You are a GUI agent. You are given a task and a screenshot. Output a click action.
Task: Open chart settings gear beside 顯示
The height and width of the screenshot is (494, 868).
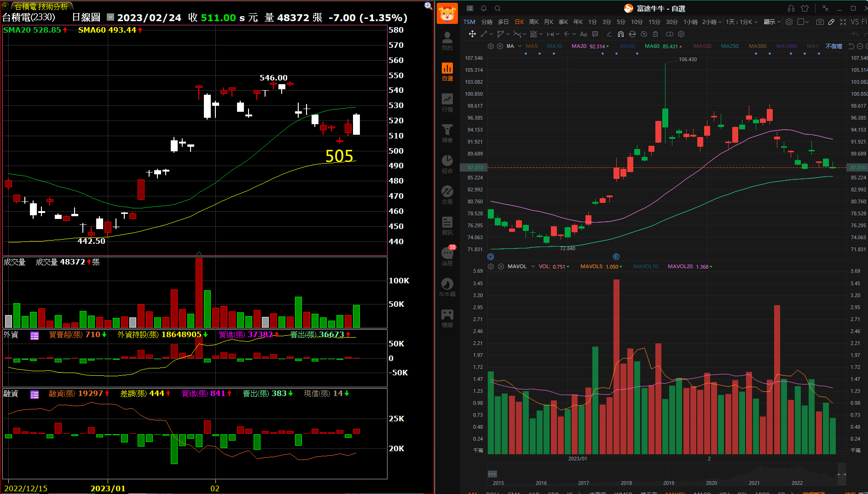tap(789, 22)
